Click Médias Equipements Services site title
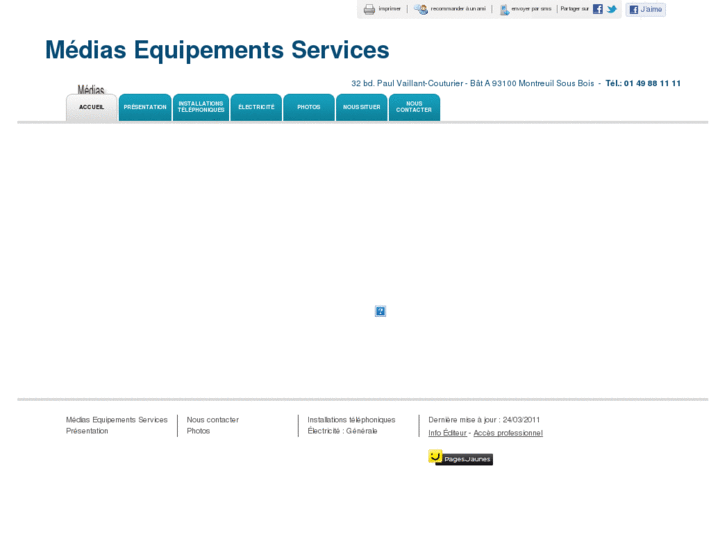 tap(217, 50)
